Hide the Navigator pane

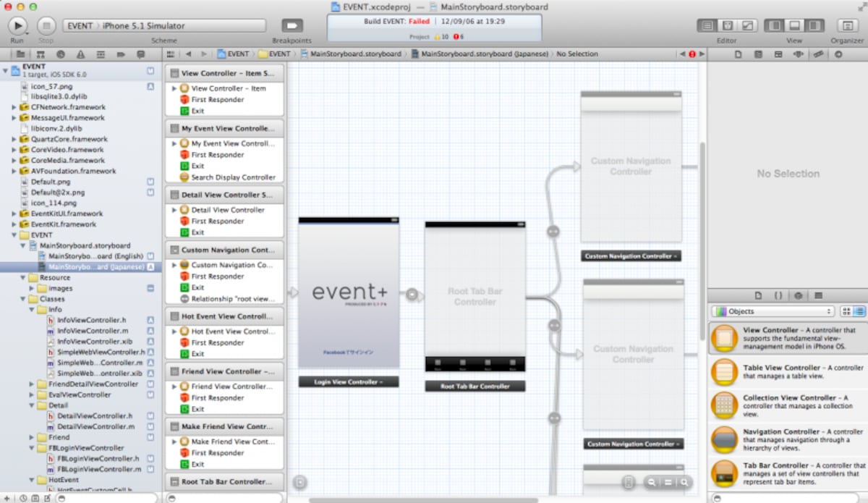tap(775, 25)
